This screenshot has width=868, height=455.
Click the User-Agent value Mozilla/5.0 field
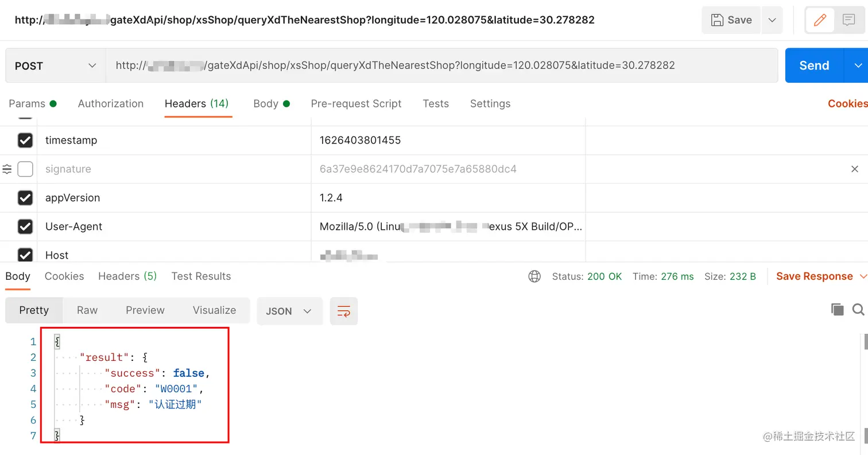pyautogui.click(x=448, y=226)
